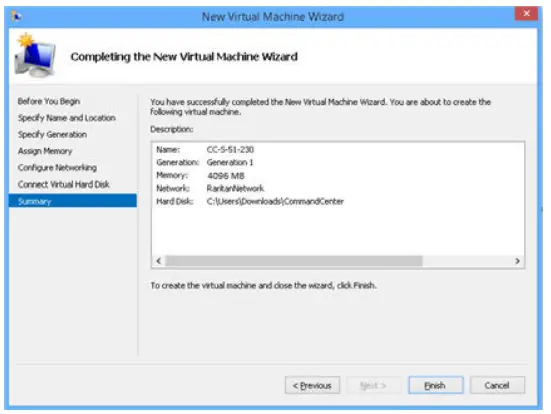Click the virtual machine computer icon
The height and width of the screenshot is (414, 551).
point(35,55)
